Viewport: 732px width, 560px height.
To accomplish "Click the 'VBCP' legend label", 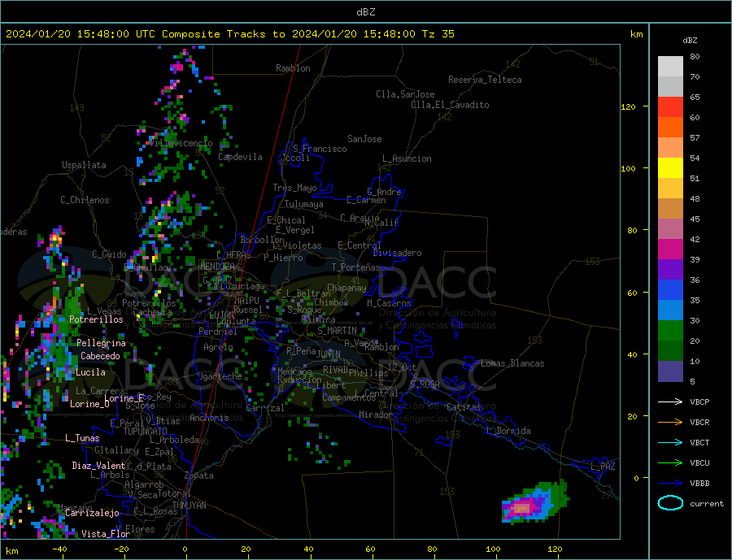I will click(699, 402).
